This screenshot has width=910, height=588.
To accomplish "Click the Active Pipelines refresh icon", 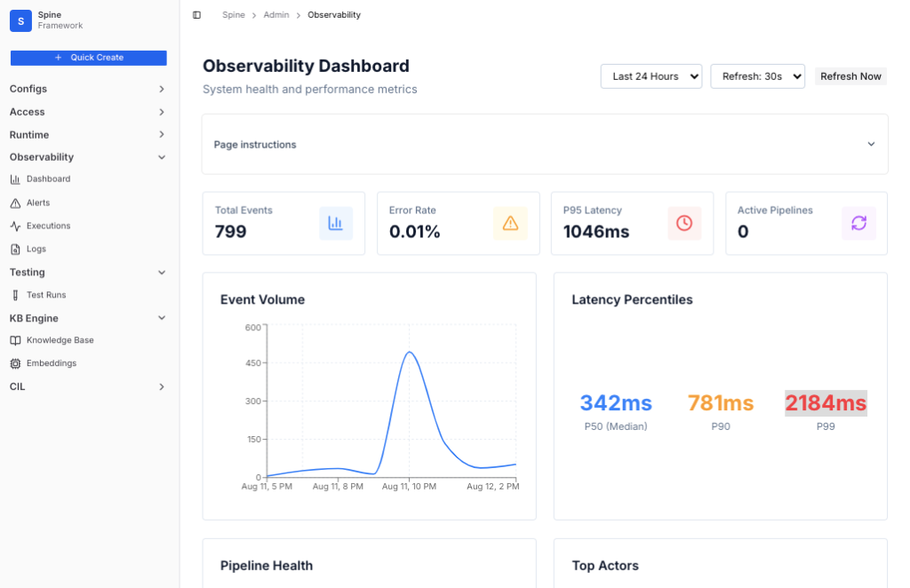I will (x=859, y=223).
